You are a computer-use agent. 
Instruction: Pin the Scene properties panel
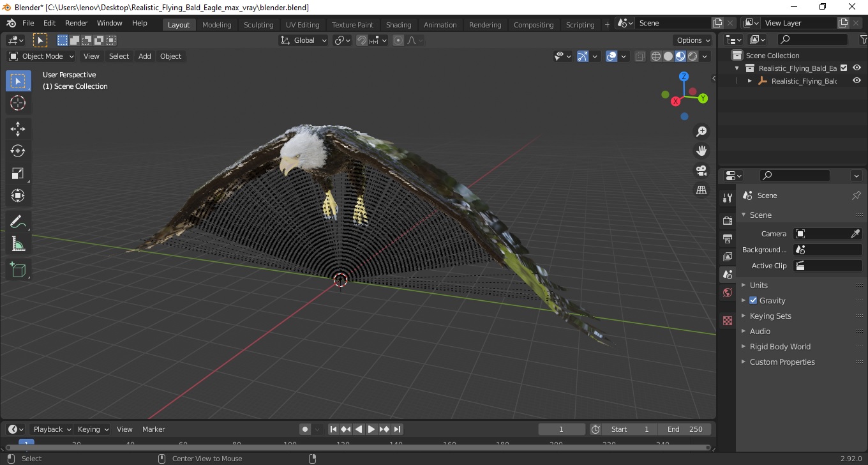click(856, 195)
